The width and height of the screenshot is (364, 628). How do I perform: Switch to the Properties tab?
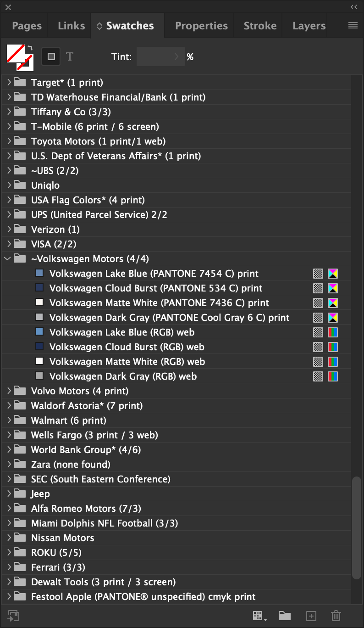(x=201, y=26)
